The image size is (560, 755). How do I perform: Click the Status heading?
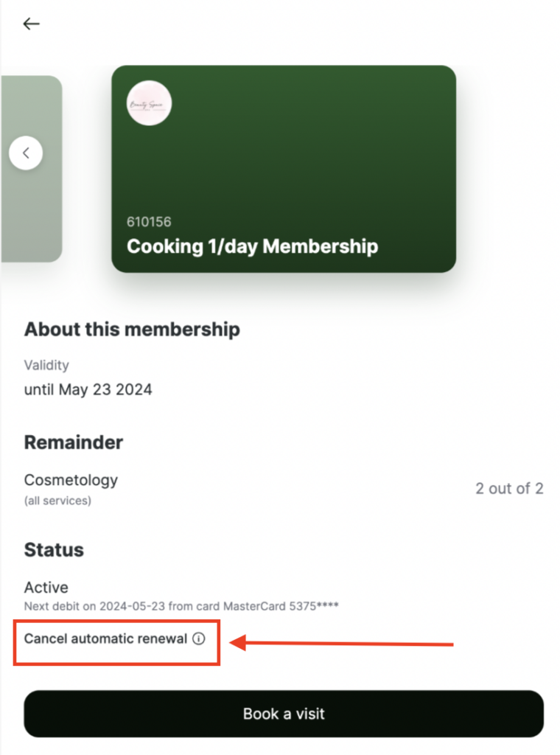[x=54, y=550]
